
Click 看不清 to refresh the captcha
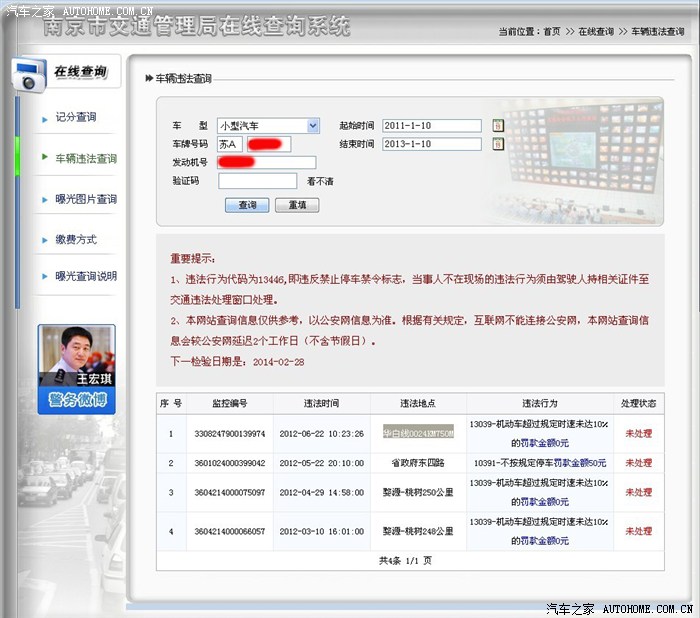coord(320,181)
